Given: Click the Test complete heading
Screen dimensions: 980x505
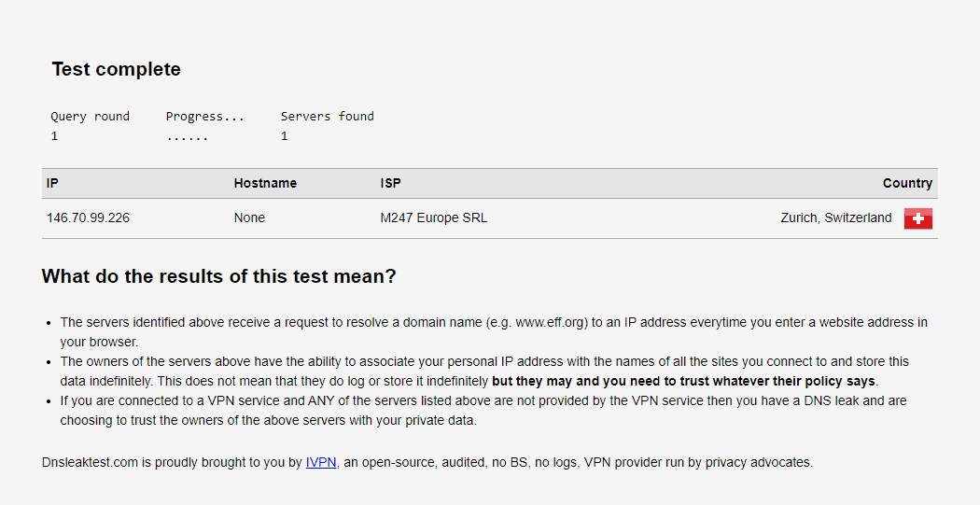Looking at the screenshot, I should tap(117, 69).
